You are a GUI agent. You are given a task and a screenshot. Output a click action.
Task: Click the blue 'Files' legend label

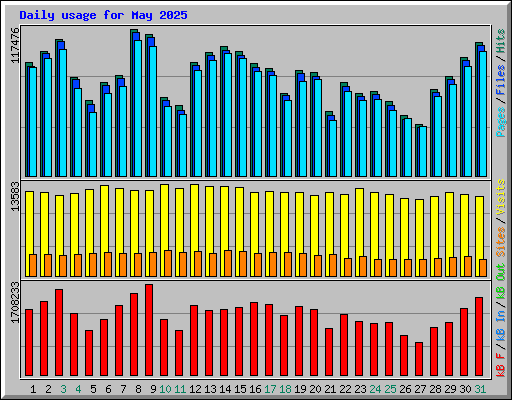[500, 79]
